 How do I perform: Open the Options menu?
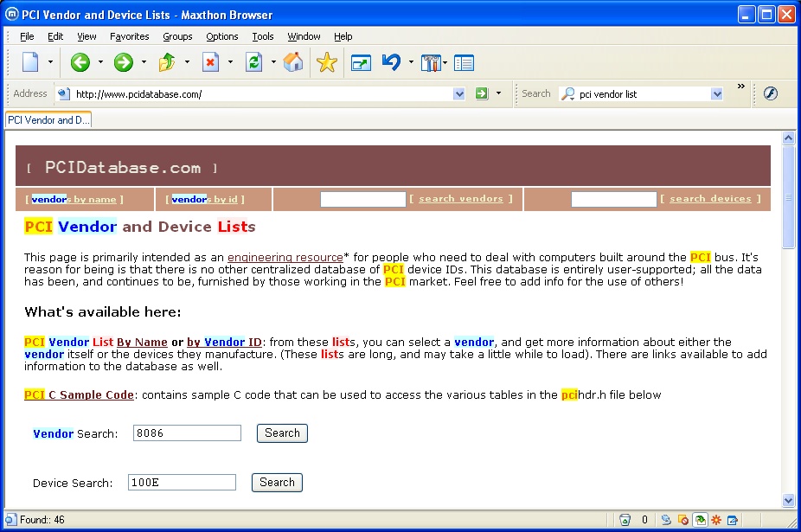[221, 36]
